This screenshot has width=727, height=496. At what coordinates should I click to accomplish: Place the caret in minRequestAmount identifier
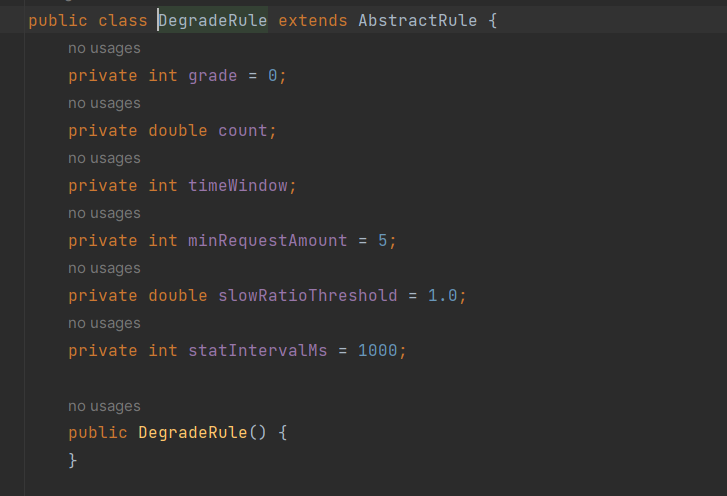tap(267, 241)
